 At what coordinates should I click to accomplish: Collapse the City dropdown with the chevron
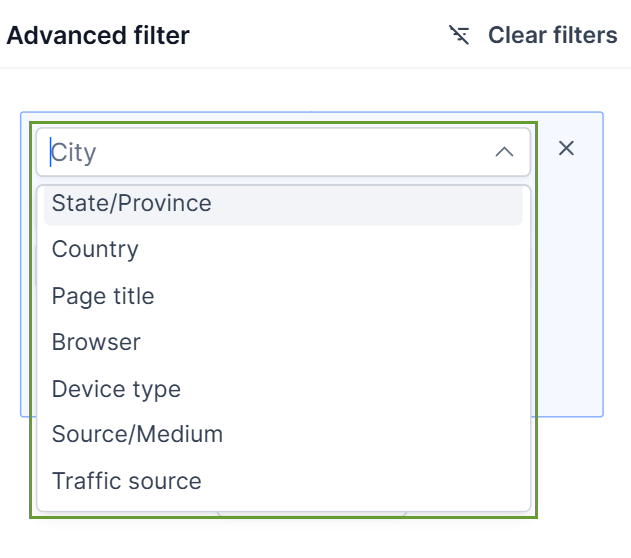click(505, 152)
